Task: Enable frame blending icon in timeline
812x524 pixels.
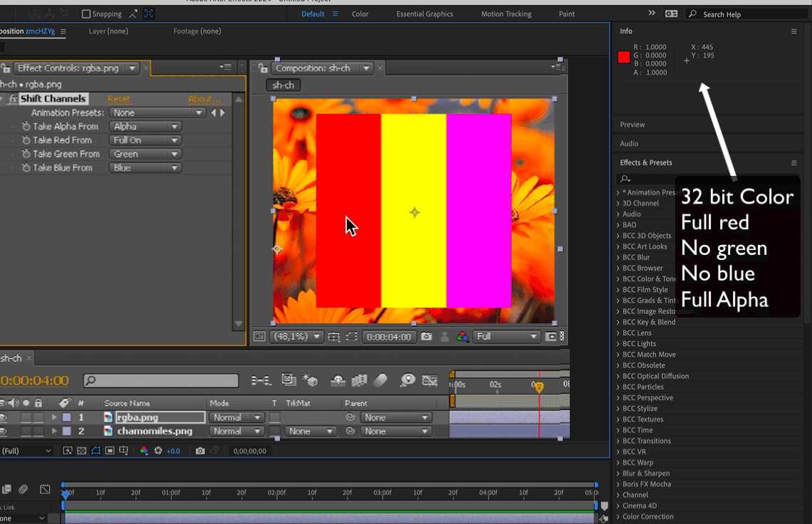Action: tap(359, 381)
